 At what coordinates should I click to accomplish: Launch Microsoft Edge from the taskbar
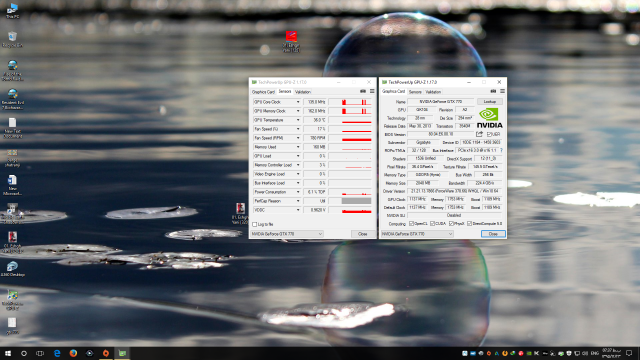tap(57, 353)
